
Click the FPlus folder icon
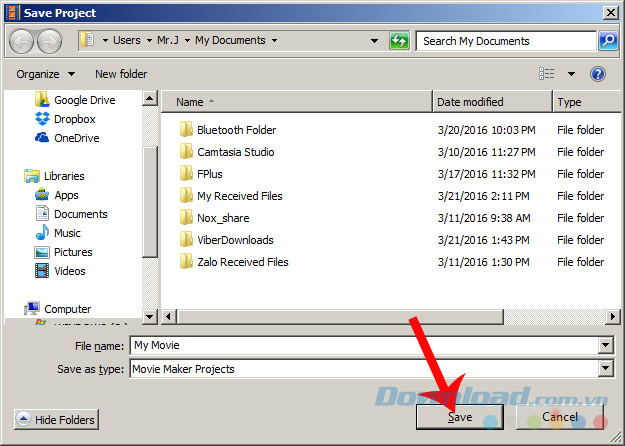(x=186, y=174)
